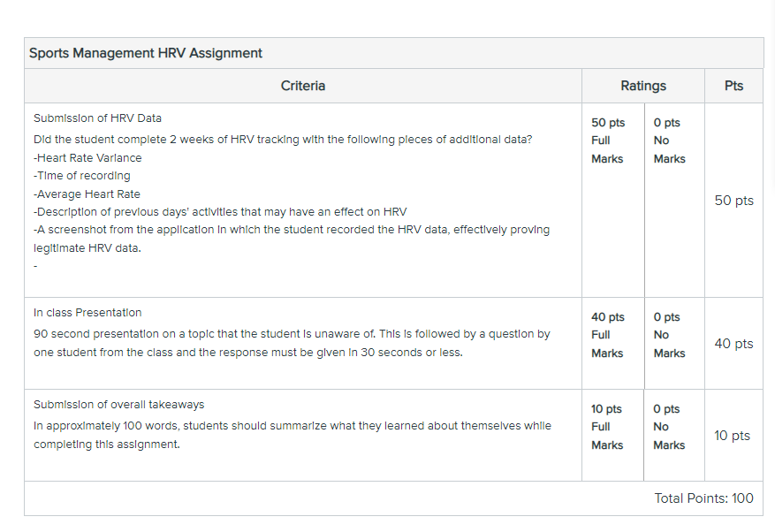Viewport: 775px width, 532px height.
Task: Click the Ratings column header
Action: (643, 86)
